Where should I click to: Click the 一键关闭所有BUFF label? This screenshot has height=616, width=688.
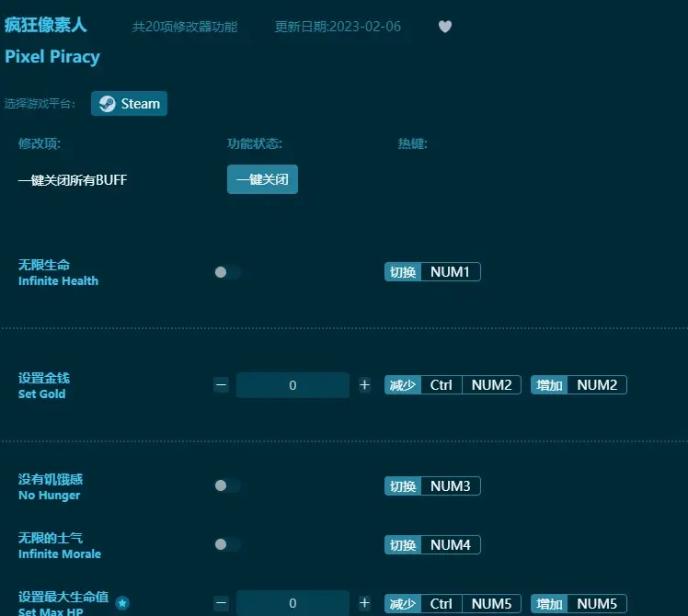(73, 180)
